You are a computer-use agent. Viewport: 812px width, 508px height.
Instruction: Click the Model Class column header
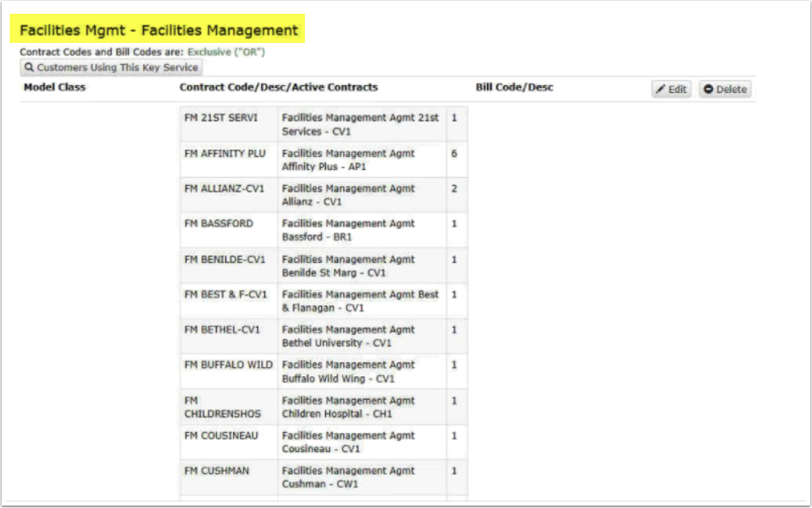(54, 87)
